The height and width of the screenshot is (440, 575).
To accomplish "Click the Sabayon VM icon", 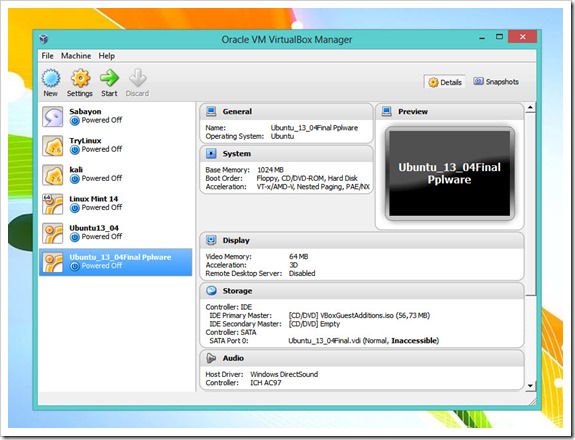I will (52, 117).
